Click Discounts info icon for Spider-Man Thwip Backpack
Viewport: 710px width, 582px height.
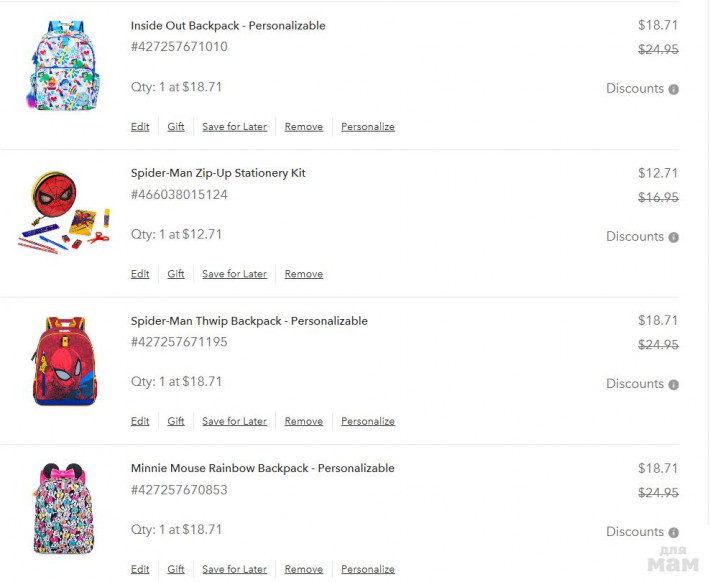(673, 384)
